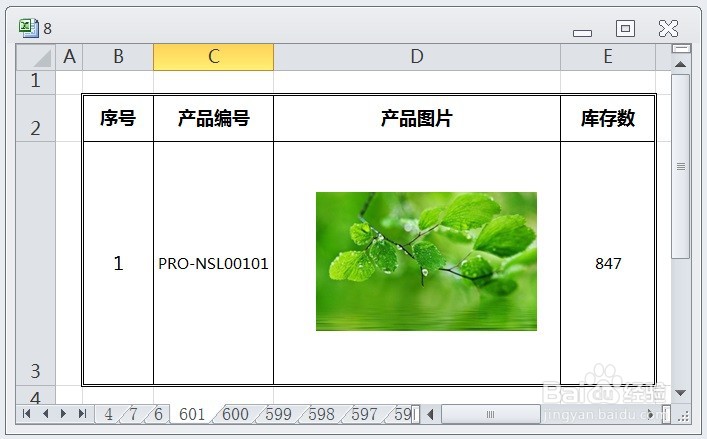This screenshot has width=707, height=439.
Task: Click vertical scrollbar up arrow
Action: click(680, 64)
